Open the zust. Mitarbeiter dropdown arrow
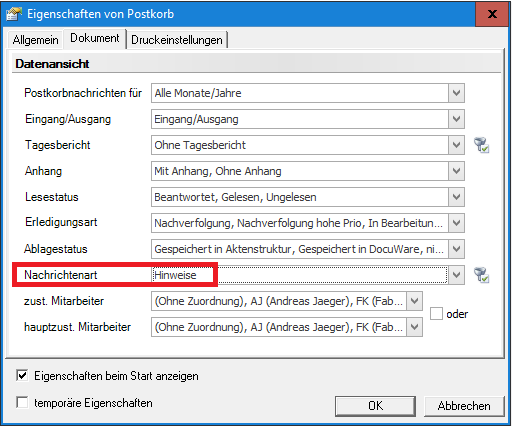 coord(414,301)
